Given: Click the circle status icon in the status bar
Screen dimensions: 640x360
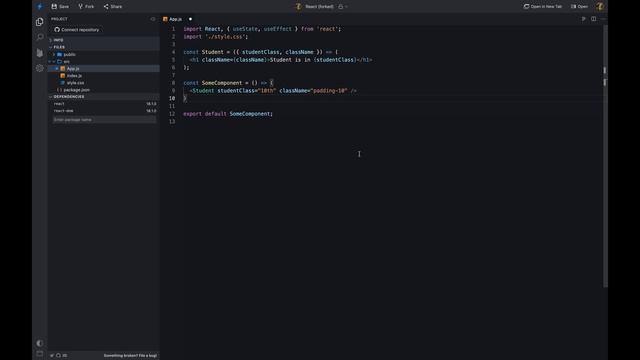Looking at the screenshot, I should click(58, 356).
